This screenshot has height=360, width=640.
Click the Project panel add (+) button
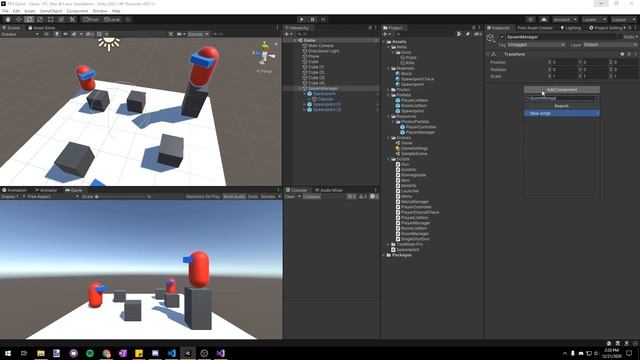tap(386, 34)
